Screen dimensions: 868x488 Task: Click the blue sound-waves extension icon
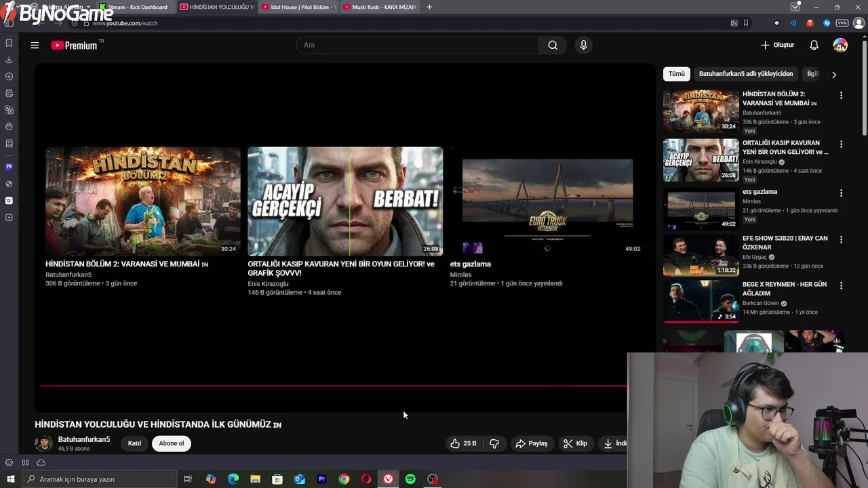[x=793, y=23]
